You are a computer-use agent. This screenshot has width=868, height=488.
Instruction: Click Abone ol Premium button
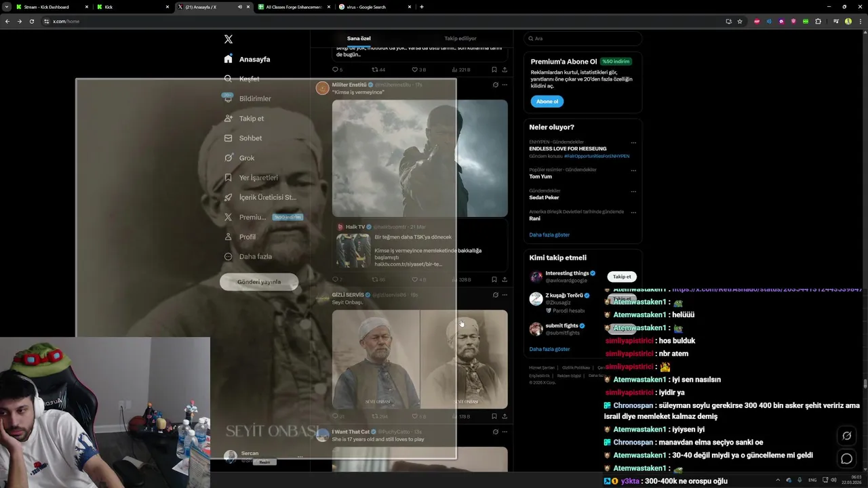[547, 102]
